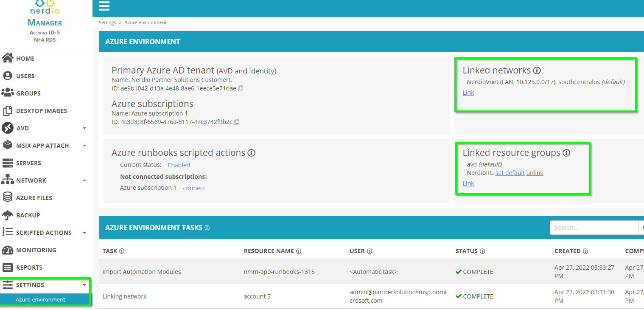Click info icon next to USER column

click(370, 251)
